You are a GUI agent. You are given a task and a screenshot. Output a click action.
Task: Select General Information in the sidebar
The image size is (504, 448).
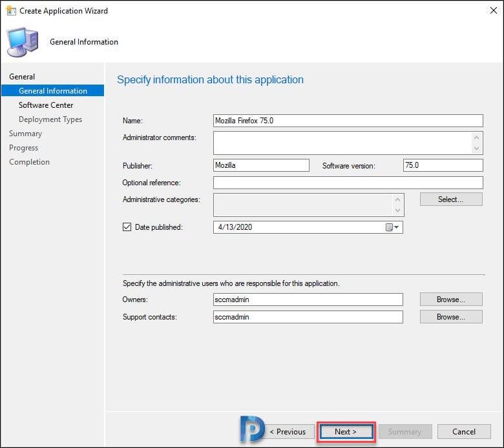click(x=52, y=91)
